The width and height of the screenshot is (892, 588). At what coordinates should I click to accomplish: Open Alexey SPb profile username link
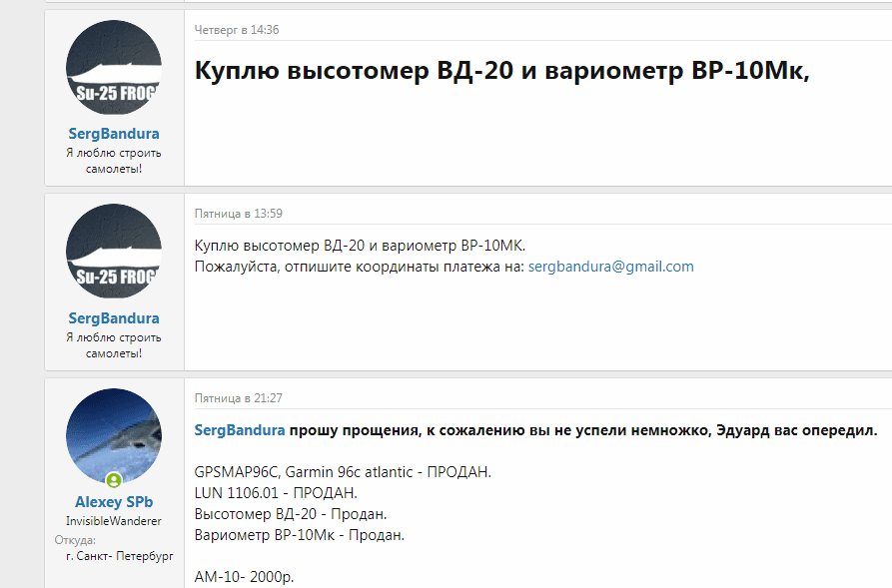coord(114,502)
